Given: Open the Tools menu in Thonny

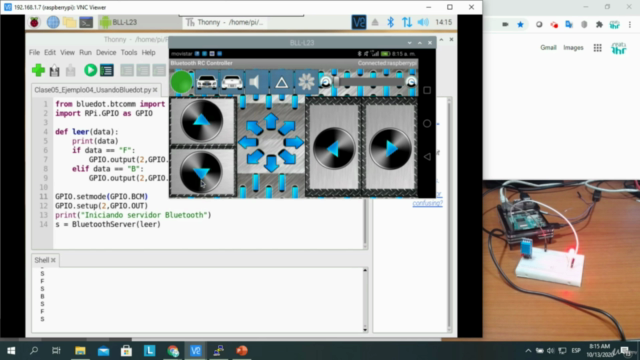Looking at the screenshot, I should click(129, 53).
